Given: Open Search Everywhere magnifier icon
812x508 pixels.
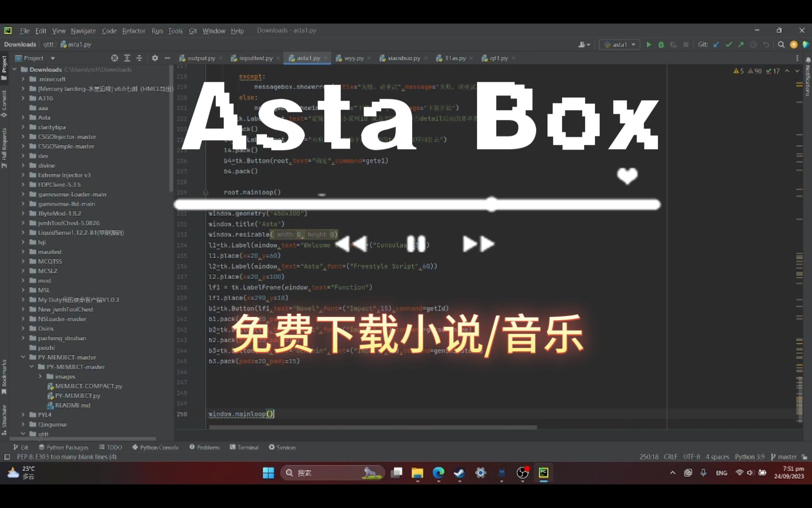Looking at the screenshot, I should tap(781, 45).
